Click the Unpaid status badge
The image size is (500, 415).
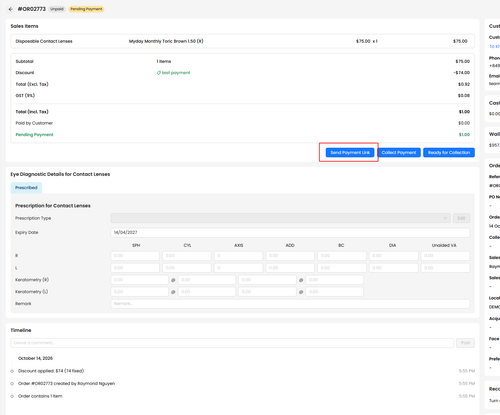57,9
